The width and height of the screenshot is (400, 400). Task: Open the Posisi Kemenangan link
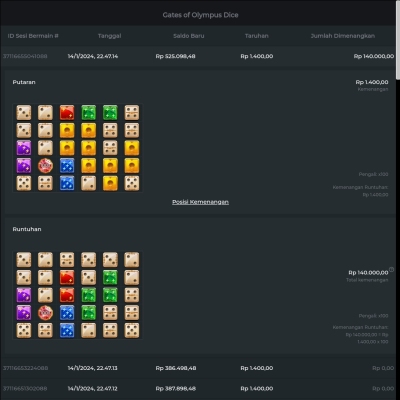point(200,202)
